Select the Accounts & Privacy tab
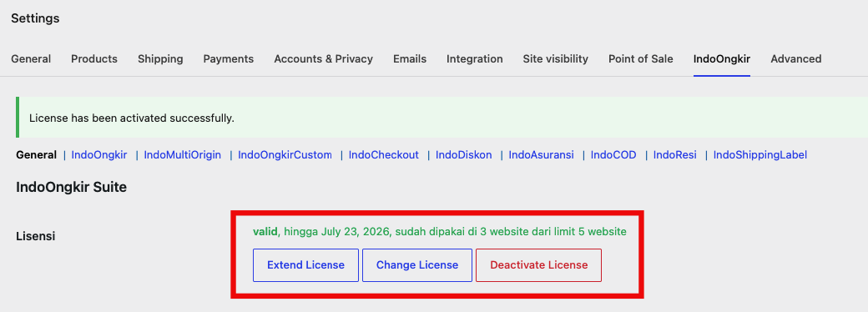The height and width of the screenshot is (312, 868). pos(323,58)
